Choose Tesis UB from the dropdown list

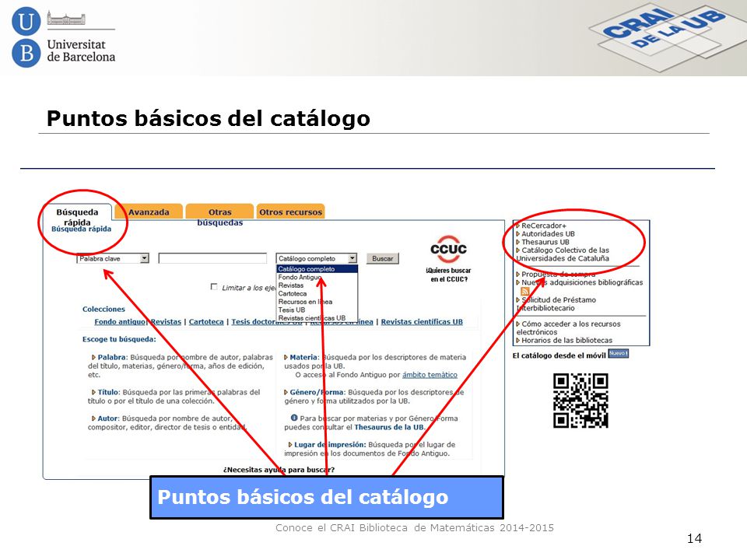[x=292, y=310]
